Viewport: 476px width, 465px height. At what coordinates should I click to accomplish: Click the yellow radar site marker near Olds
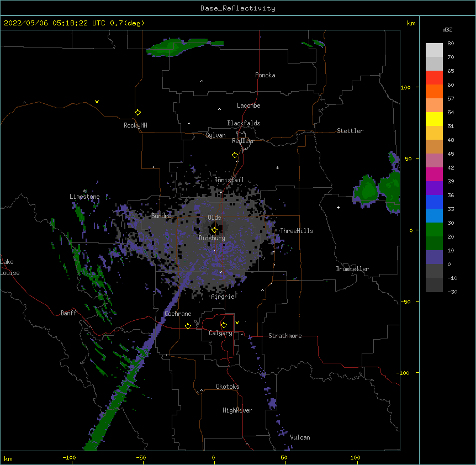[x=214, y=230]
